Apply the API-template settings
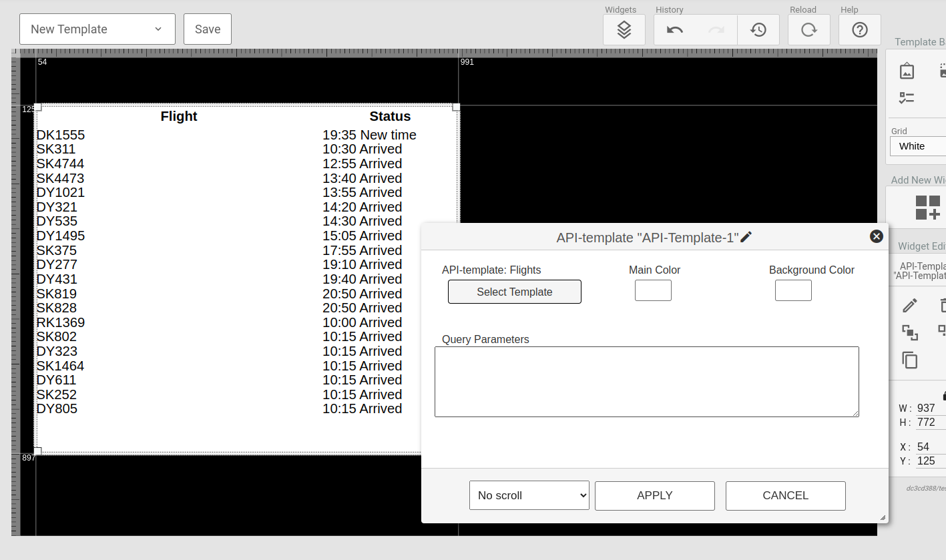946x560 pixels. click(654, 495)
